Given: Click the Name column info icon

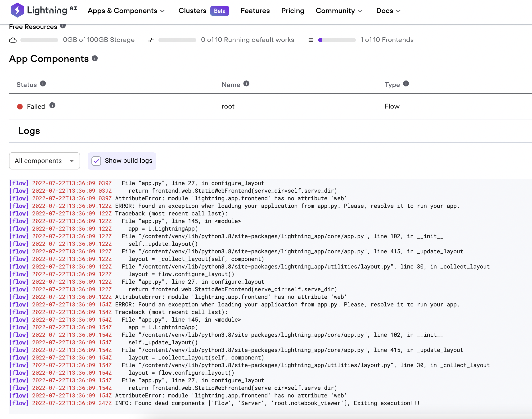Looking at the screenshot, I should (x=246, y=83).
